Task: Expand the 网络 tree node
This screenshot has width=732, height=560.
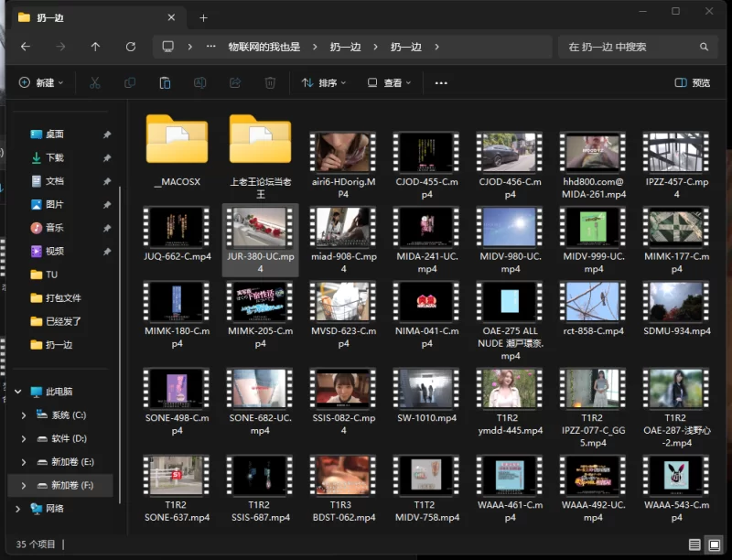Action: click(17, 509)
